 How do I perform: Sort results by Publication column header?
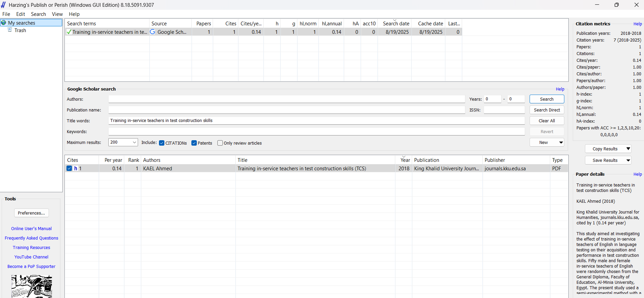pyautogui.click(x=447, y=160)
